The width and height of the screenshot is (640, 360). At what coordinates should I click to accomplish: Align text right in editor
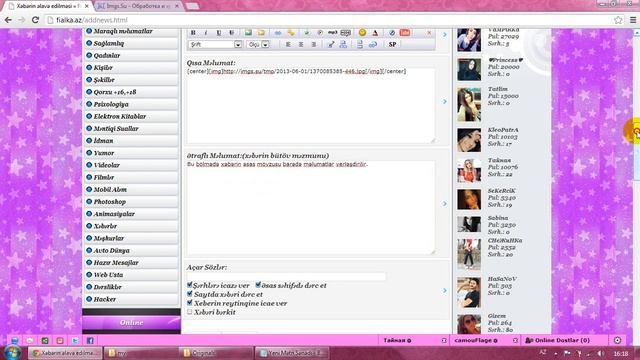[313, 44]
